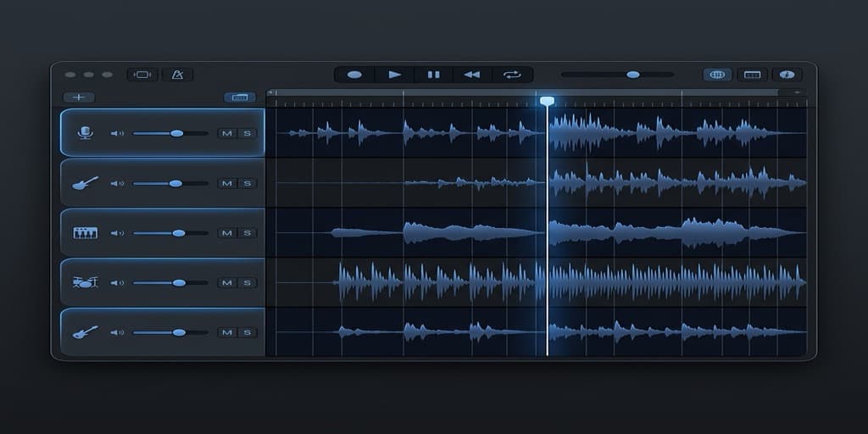This screenshot has width=868, height=434.
Task: Click the Play button in the transport
Action: [x=395, y=75]
